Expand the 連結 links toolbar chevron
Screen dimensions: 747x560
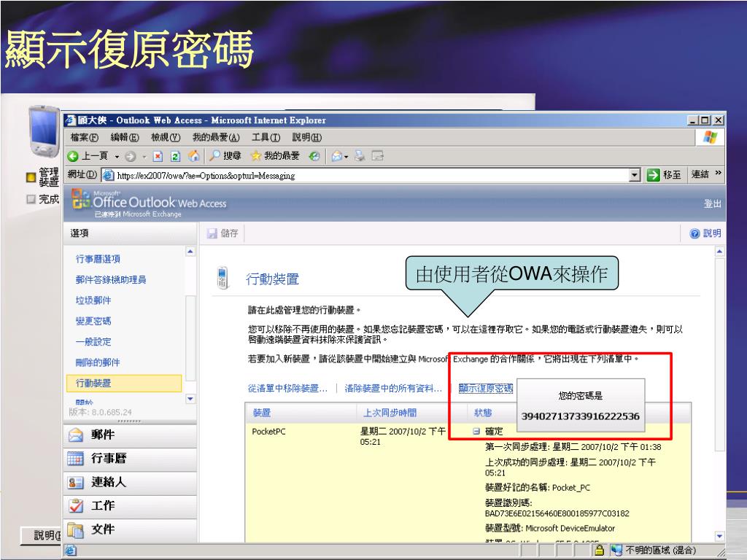719,173
